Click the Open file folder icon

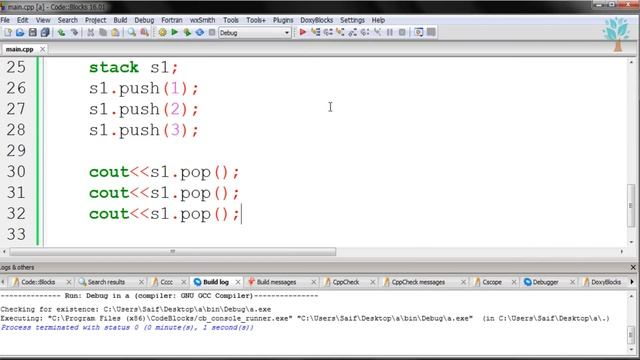click(20, 33)
